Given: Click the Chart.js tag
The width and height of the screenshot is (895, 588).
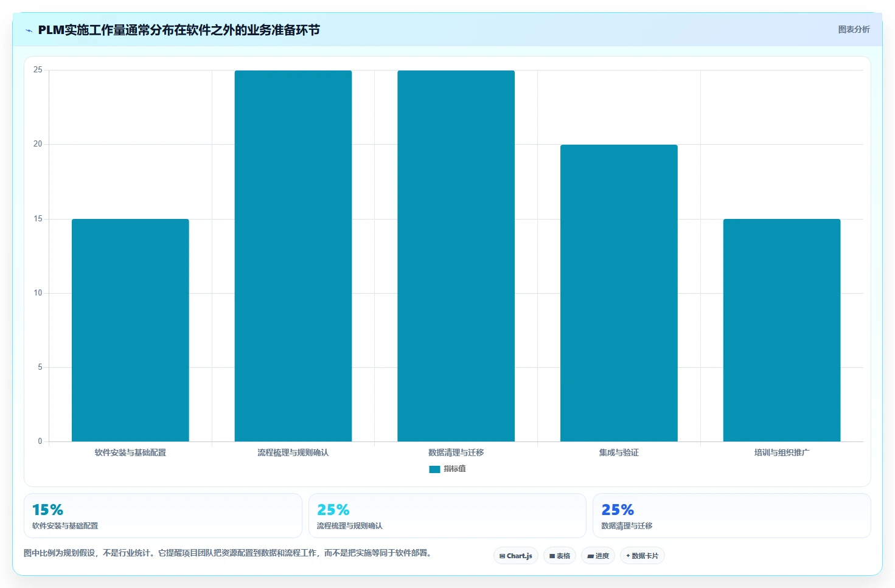Looking at the screenshot, I should point(516,556).
